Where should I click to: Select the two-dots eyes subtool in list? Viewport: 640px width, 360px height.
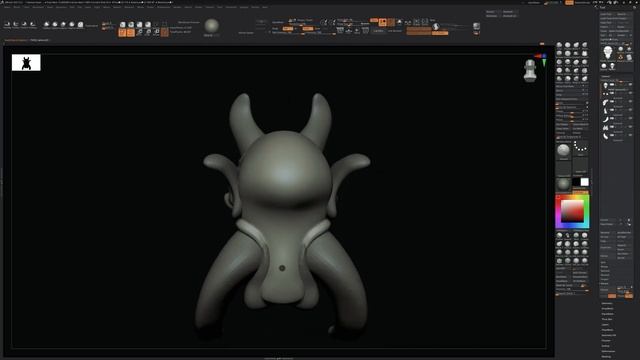pos(605,94)
